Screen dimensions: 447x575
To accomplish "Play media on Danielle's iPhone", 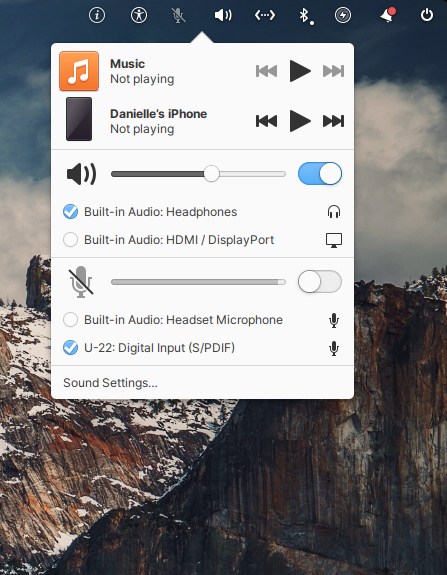I will (300, 121).
